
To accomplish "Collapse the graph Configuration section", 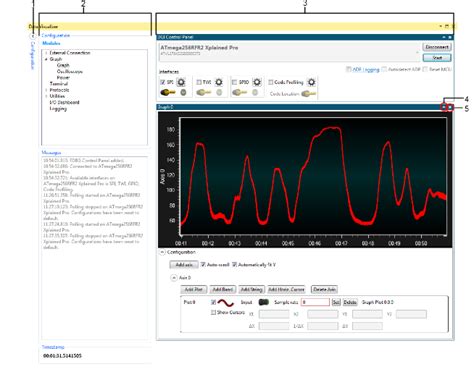I will 162,252.
